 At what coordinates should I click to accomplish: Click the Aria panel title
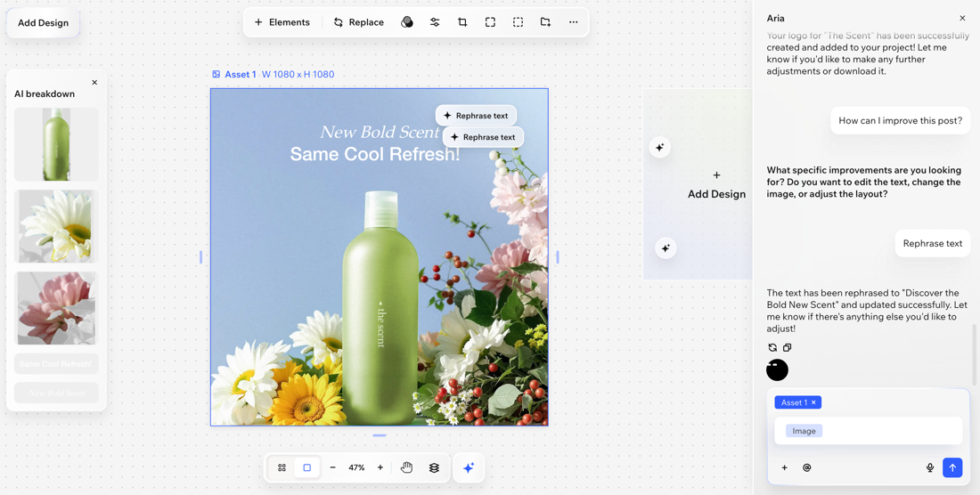(776, 18)
